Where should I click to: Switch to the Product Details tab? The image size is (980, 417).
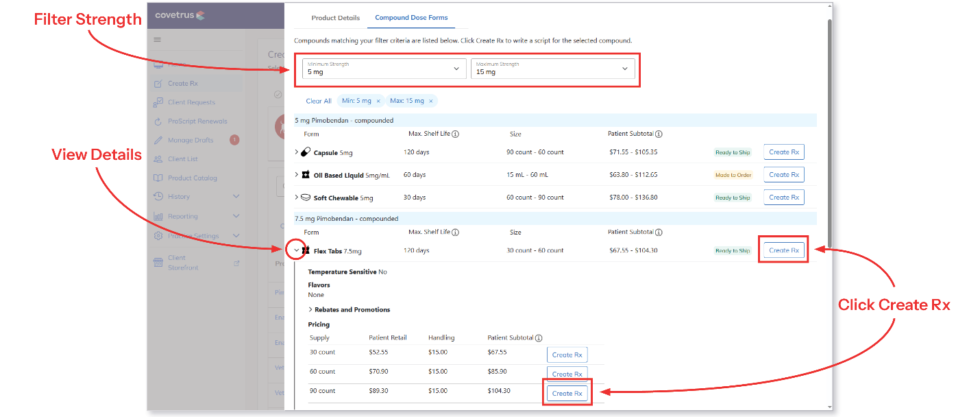(336, 18)
